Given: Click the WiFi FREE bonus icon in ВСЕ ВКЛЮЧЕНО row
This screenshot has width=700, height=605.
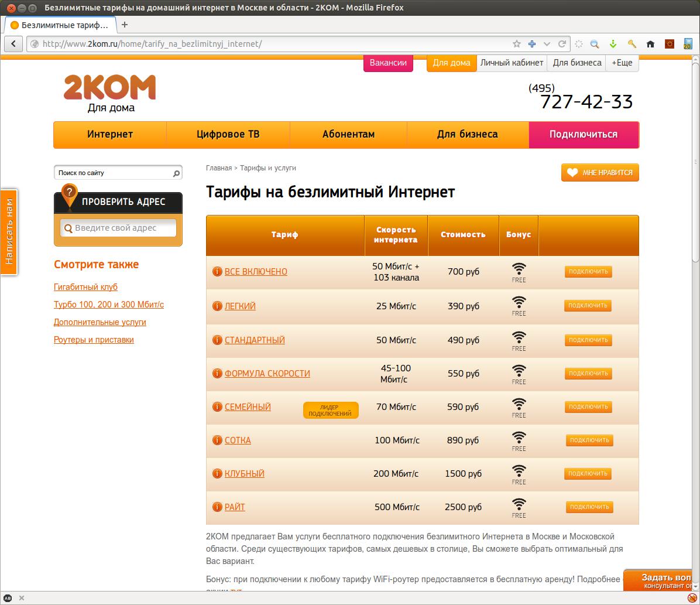Looking at the screenshot, I should [x=519, y=272].
